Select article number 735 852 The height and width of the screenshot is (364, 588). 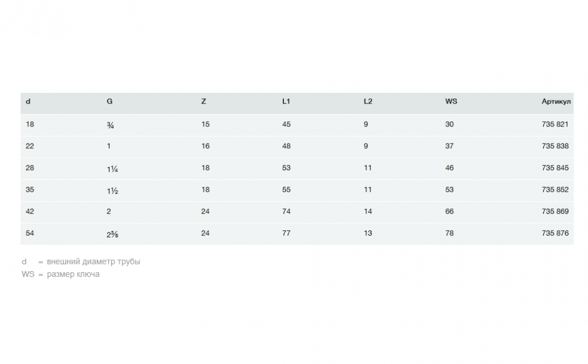[x=555, y=190]
